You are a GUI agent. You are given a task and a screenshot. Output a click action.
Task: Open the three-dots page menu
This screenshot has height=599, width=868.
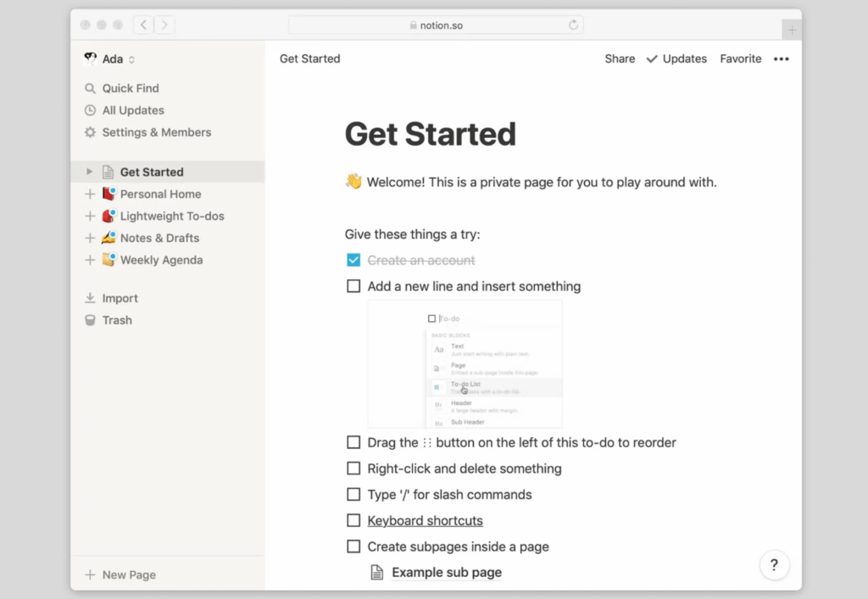coord(781,59)
